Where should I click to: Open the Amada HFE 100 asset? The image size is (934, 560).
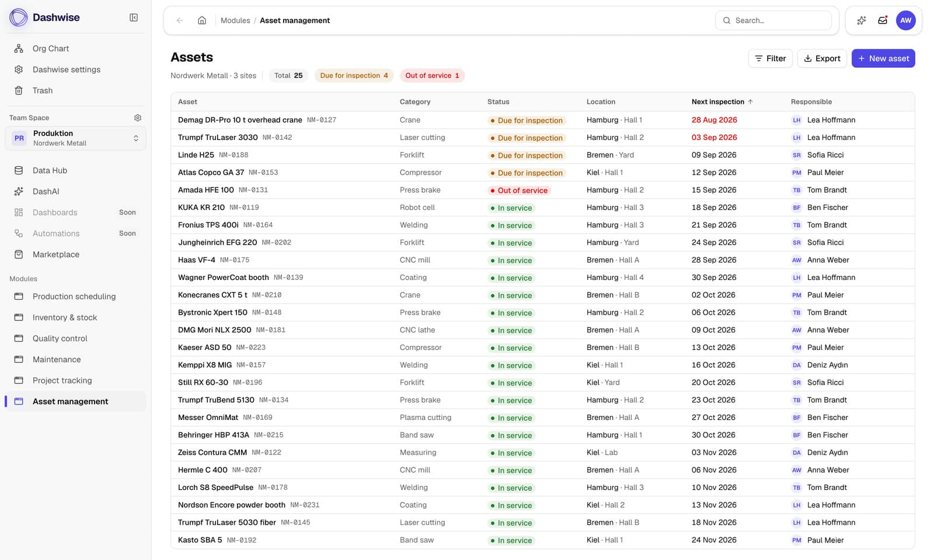tap(206, 190)
